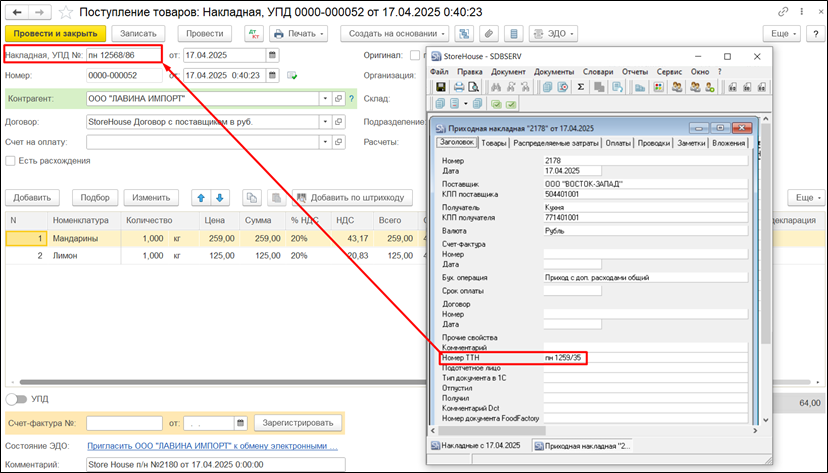The width and height of the screenshot is (828, 473).
Task: Tick the Оригинал checkbox
Action: 414,54
